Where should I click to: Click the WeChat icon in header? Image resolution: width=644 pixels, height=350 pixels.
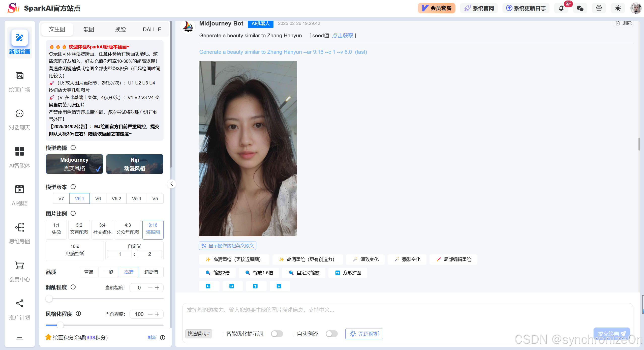coord(580,8)
